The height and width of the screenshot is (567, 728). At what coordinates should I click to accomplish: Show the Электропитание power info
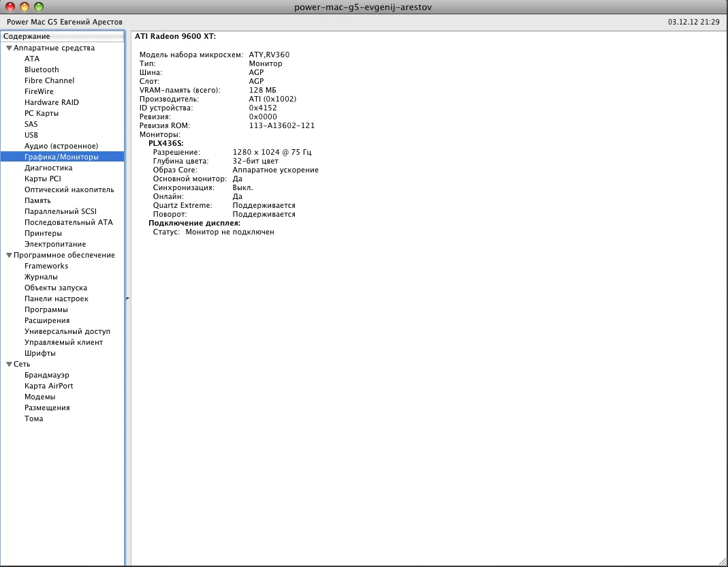click(55, 244)
